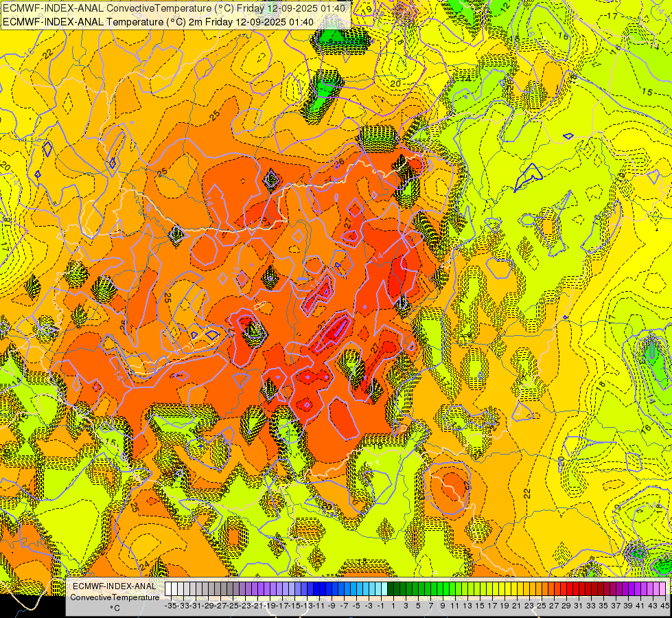Click the -35 value in the color legend
The image size is (672, 618).
point(171,606)
